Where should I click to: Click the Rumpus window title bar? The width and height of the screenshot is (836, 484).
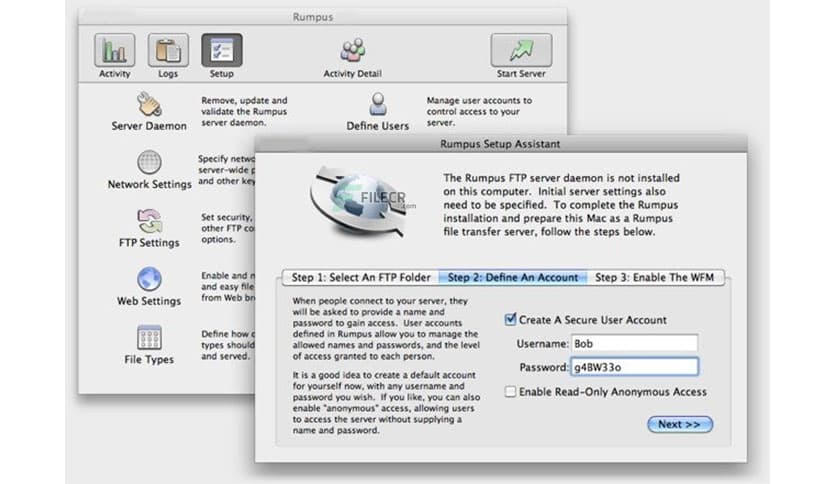click(x=323, y=17)
